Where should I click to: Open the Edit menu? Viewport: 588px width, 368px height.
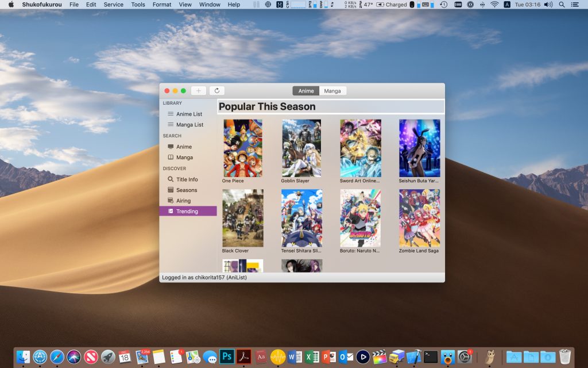tap(91, 5)
